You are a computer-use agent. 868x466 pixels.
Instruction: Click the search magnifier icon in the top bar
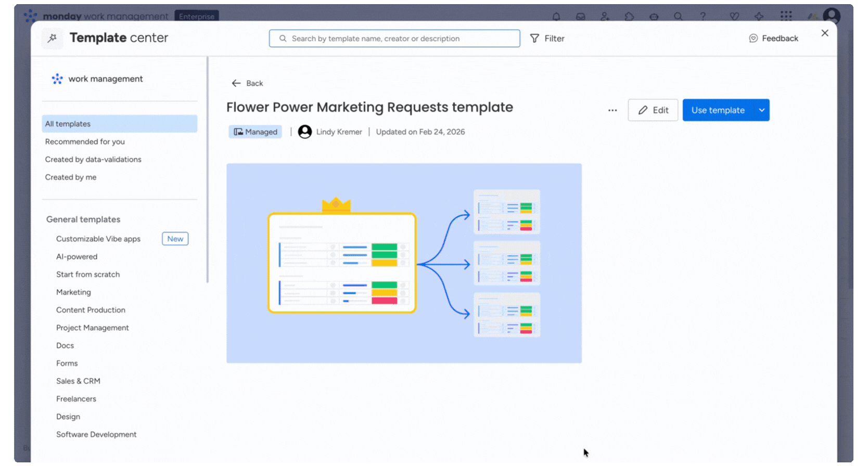678,17
